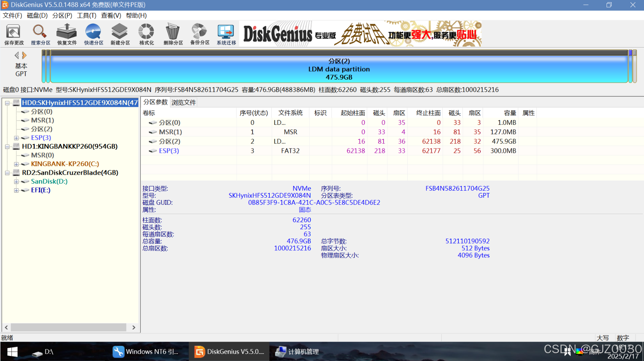The height and width of the screenshot is (361, 644).
Task: Choose the 新建分区 new partition tool
Action: (x=120, y=34)
